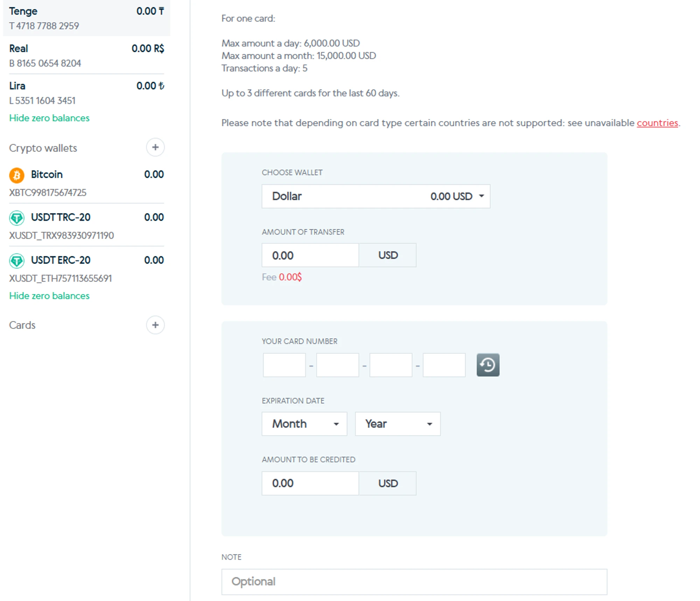Open the Choose Wallet Dollar dropdown
700x601 pixels.
pyautogui.click(x=376, y=196)
